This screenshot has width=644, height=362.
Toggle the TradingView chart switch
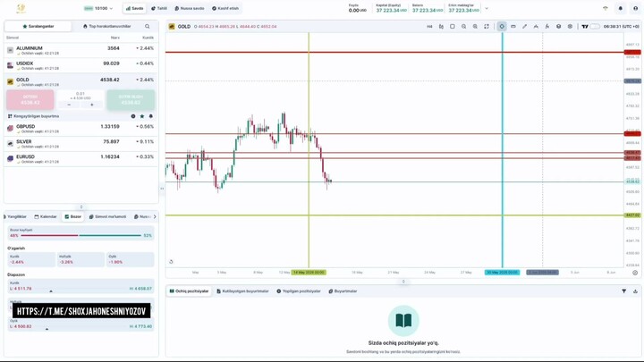594,26
